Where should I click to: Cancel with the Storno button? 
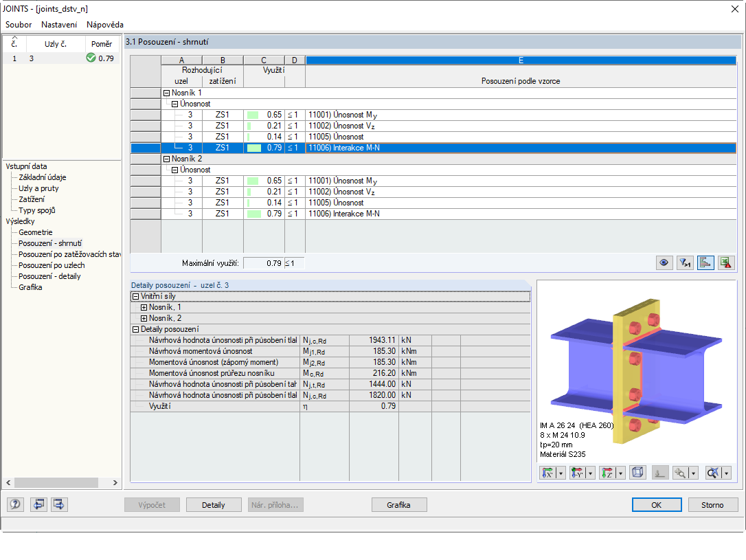click(712, 505)
